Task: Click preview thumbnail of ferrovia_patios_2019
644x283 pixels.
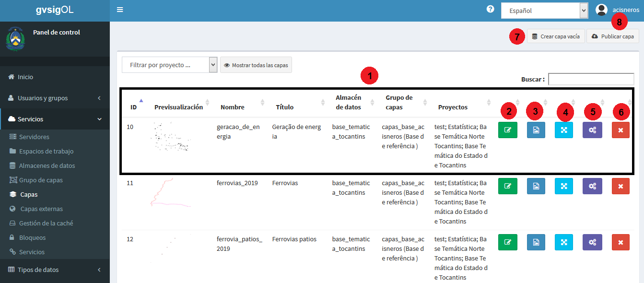Action: [171, 248]
